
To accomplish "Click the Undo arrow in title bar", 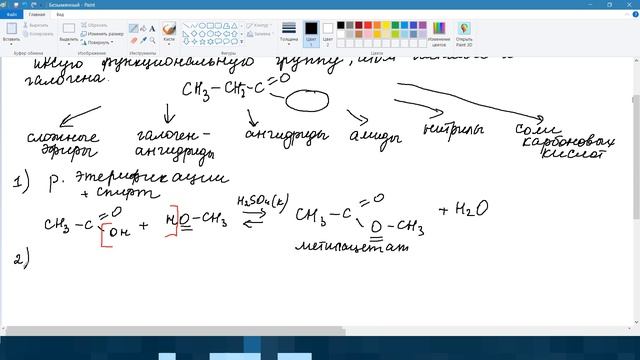I will pyautogui.click(x=25, y=4).
